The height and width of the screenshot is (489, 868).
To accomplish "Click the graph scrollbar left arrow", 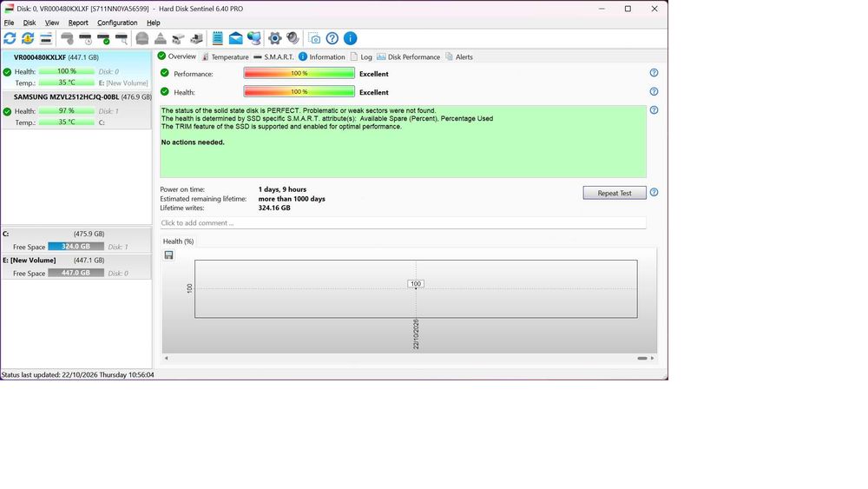I will (x=166, y=359).
